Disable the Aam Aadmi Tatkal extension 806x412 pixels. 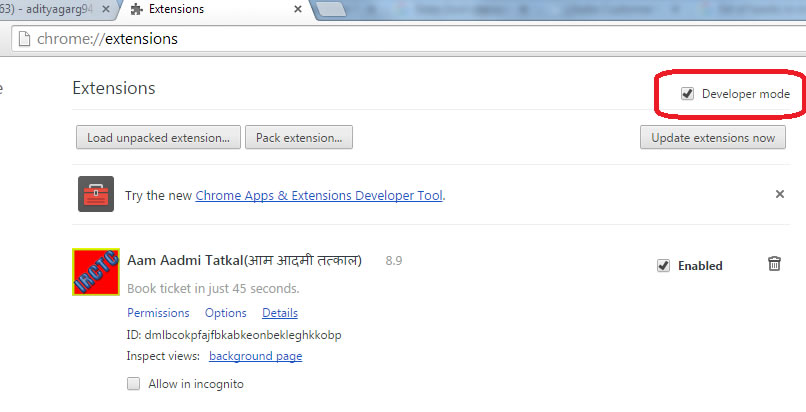pos(663,266)
